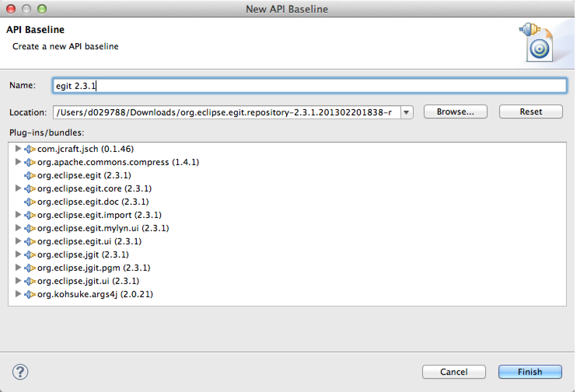575x392 pixels.
Task: Click the help question mark icon
Action: (20, 372)
